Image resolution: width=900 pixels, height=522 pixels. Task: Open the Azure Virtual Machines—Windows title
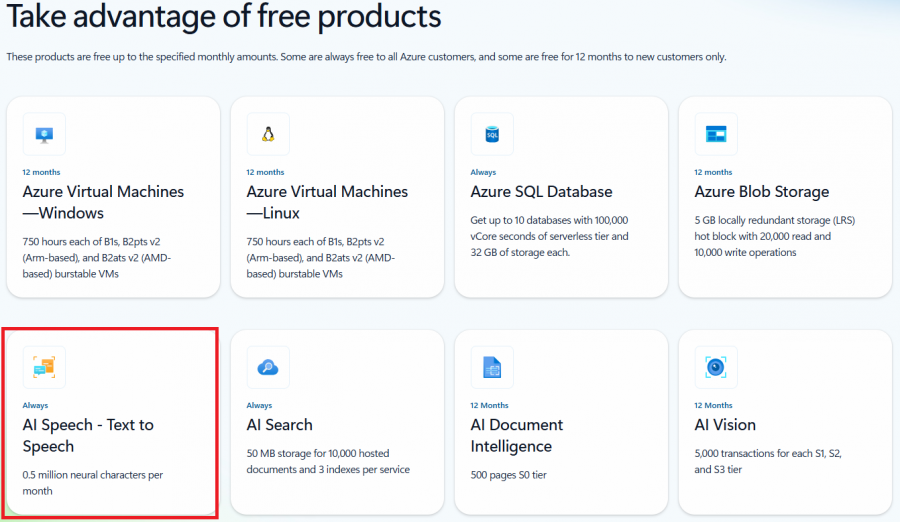(x=103, y=202)
